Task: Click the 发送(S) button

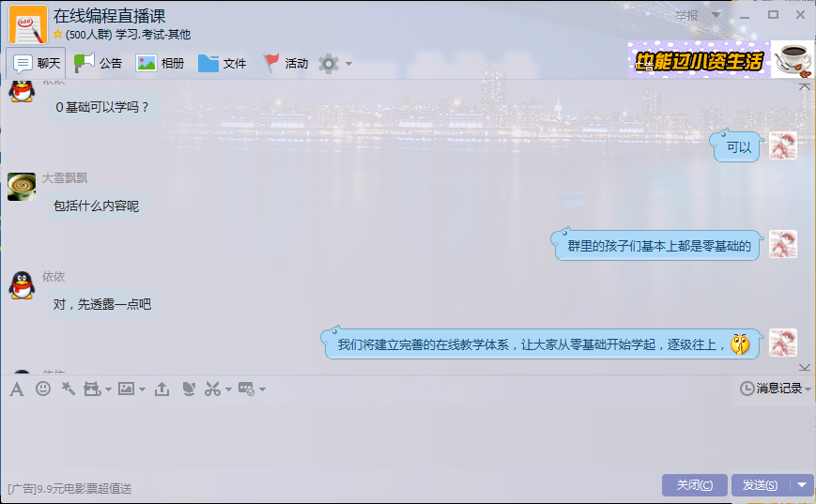Action: tap(761, 484)
